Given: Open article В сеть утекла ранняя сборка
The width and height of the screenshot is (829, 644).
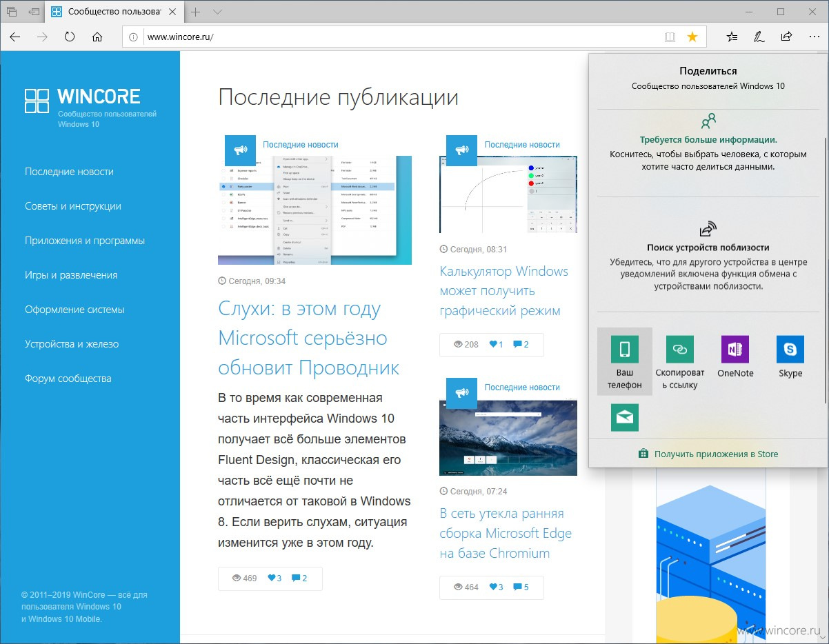Looking at the screenshot, I should click(506, 533).
